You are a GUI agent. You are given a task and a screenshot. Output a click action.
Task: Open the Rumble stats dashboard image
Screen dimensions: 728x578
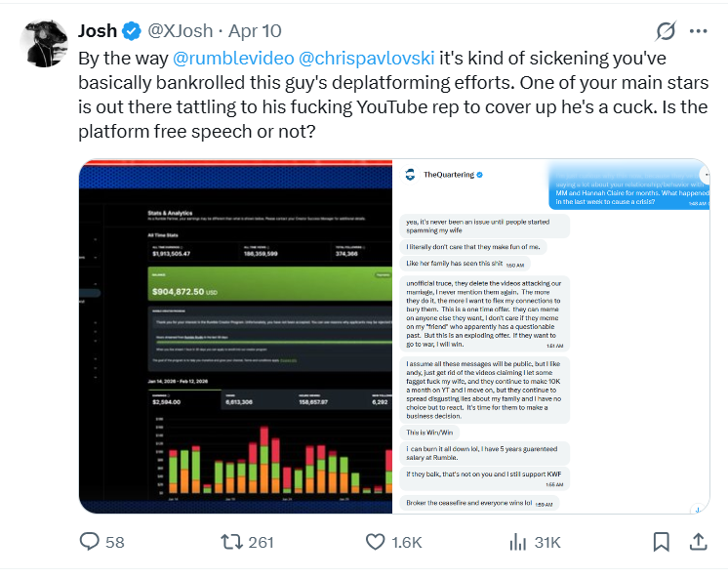coord(235,336)
